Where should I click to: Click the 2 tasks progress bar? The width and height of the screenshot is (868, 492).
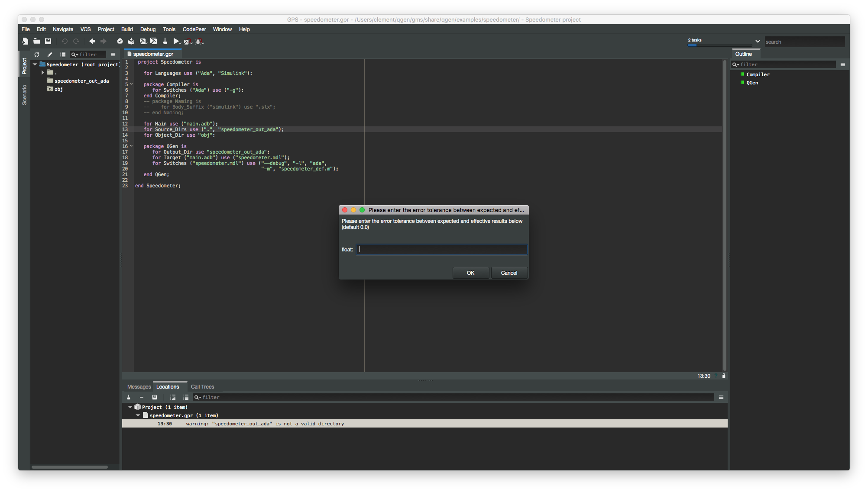coord(719,45)
